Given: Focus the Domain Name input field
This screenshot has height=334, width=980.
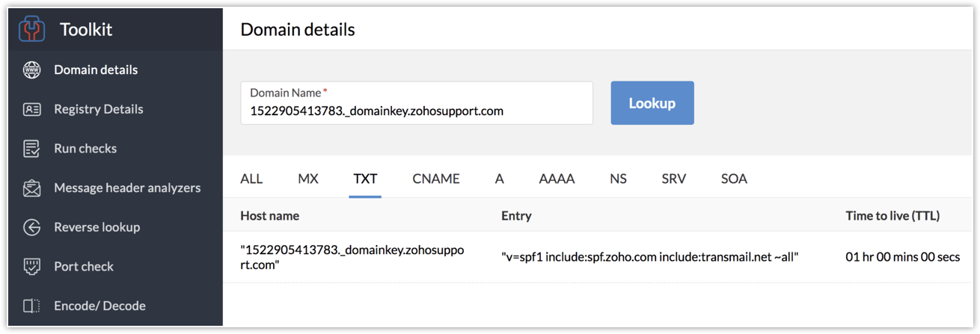Looking at the screenshot, I should click(417, 103).
